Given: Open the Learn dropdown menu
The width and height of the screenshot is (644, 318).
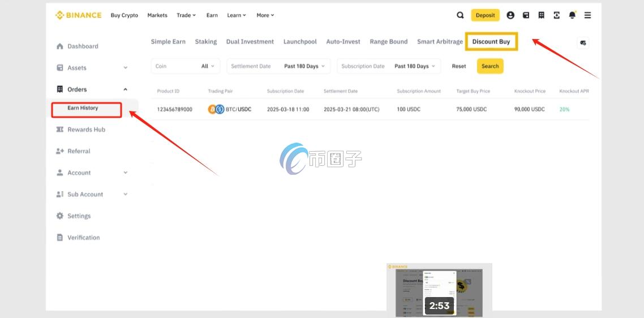Looking at the screenshot, I should tap(237, 15).
